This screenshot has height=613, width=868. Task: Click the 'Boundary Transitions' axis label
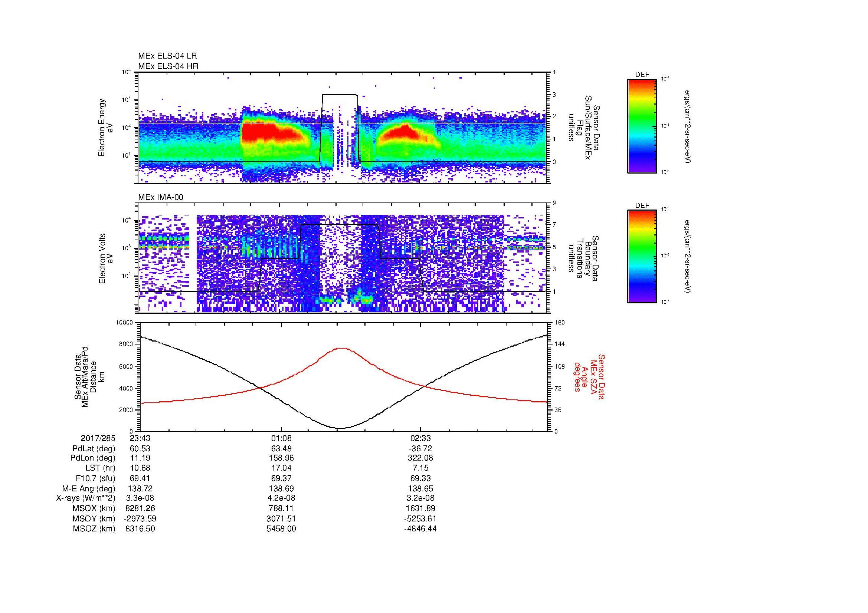tap(584, 258)
